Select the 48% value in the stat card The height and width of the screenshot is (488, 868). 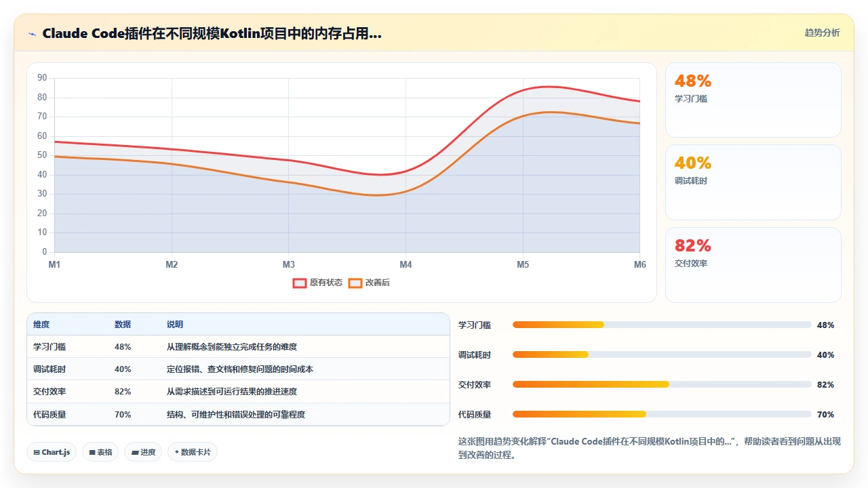[x=693, y=81]
